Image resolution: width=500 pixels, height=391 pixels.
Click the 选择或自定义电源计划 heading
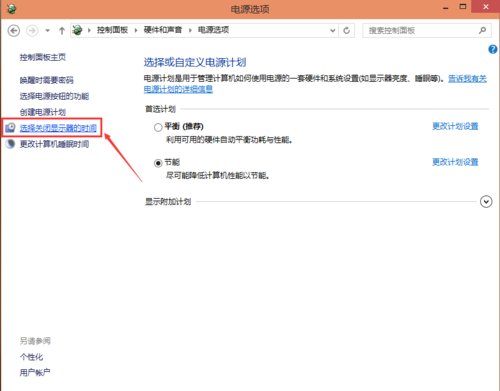(x=195, y=62)
